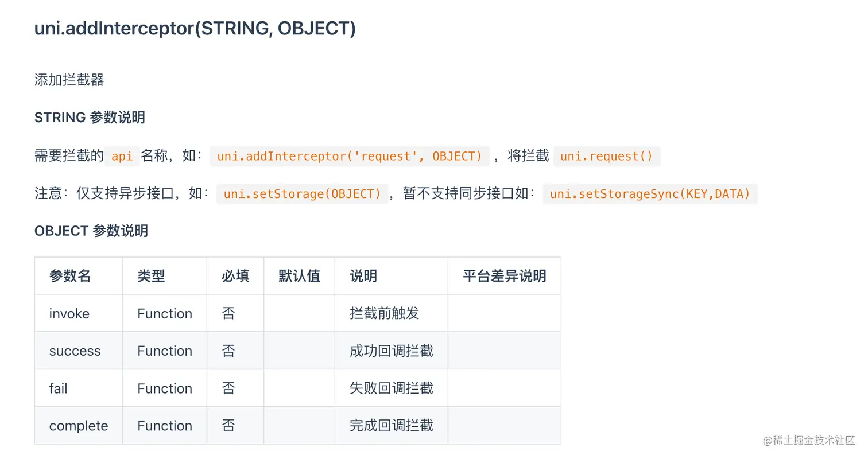Click the '拦截前触发' description cell

click(392, 313)
